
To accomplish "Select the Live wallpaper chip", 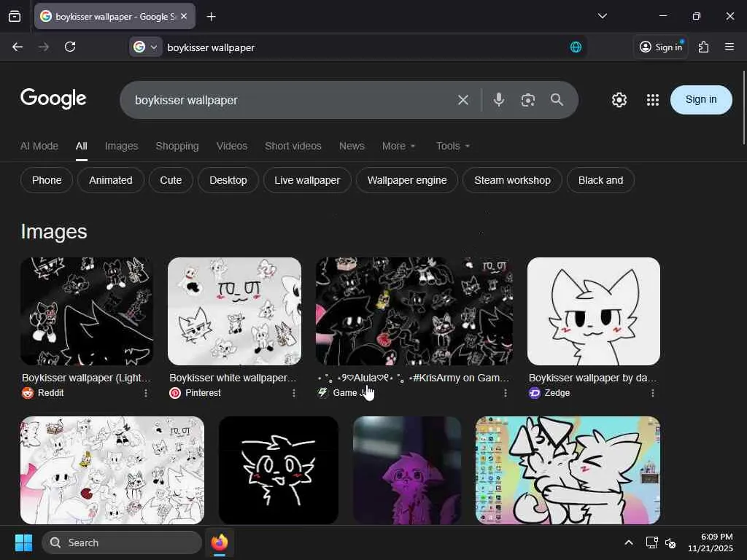I will point(307,181).
